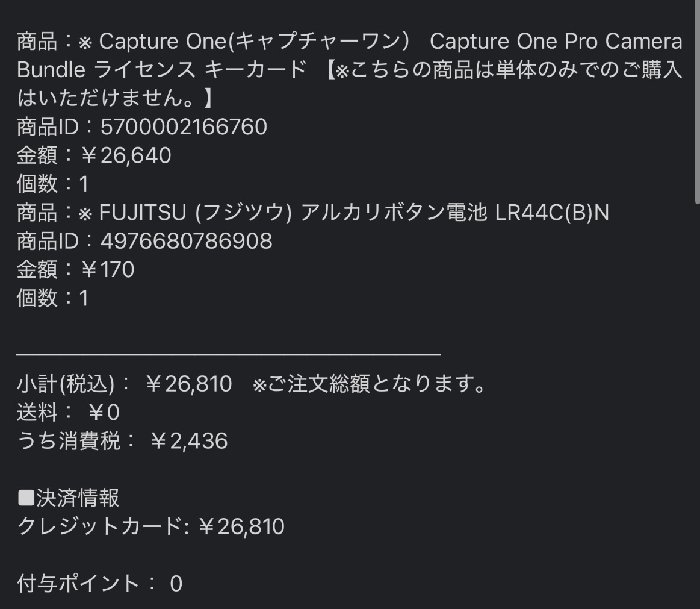Click the クレジットカード ¥26,810 payment line
The image size is (700, 609).
coord(151,526)
